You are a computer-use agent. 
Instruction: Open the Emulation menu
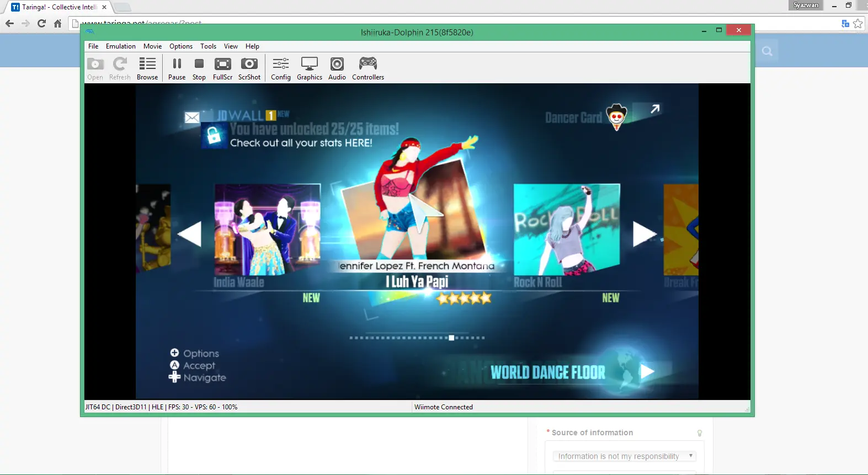pos(121,46)
